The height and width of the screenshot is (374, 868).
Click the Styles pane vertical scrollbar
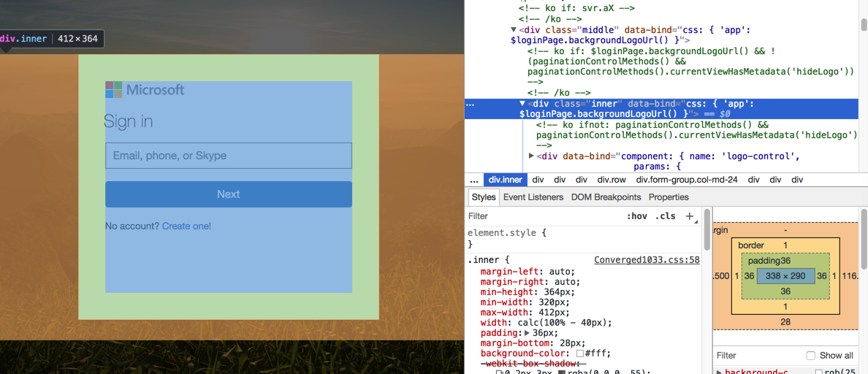[x=707, y=229]
